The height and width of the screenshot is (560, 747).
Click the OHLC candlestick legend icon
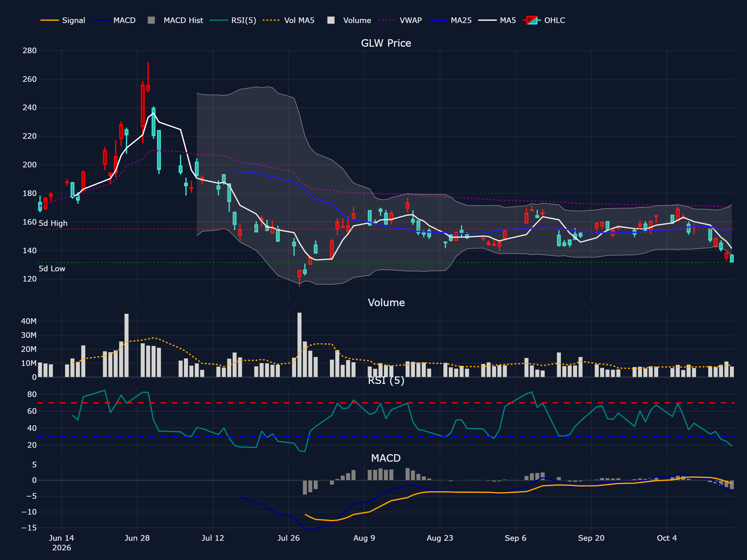[532, 20]
